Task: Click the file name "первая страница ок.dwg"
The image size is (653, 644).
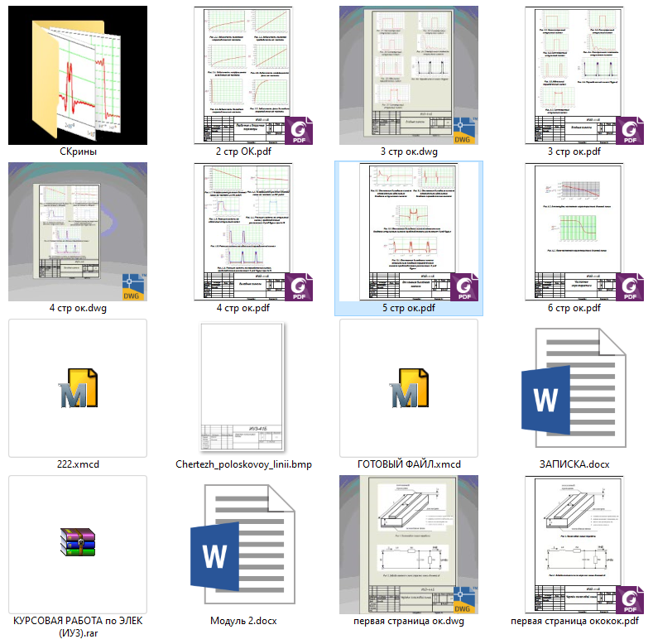Action: [x=409, y=621]
